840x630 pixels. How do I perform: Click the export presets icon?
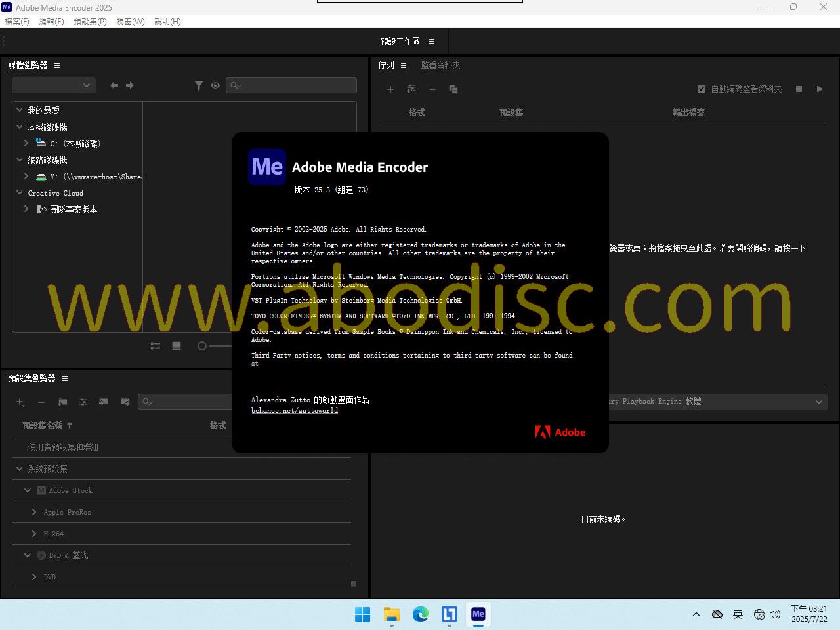click(x=125, y=402)
